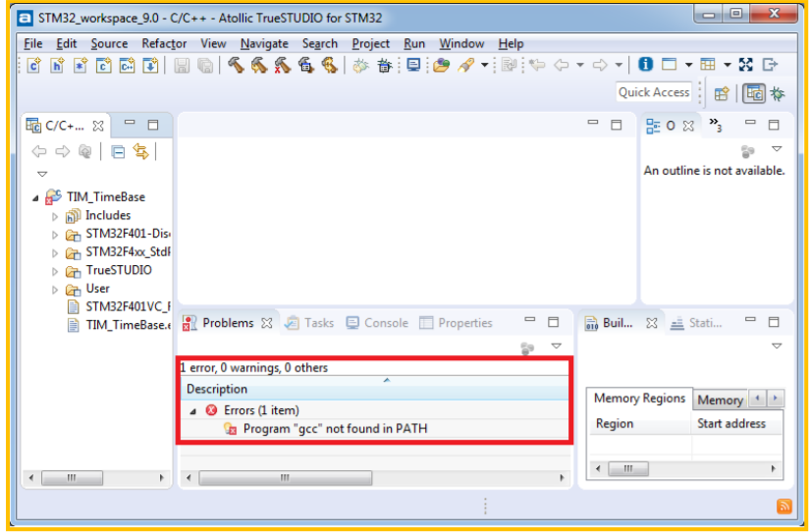Click the import download project icon

tap(150, 66)
